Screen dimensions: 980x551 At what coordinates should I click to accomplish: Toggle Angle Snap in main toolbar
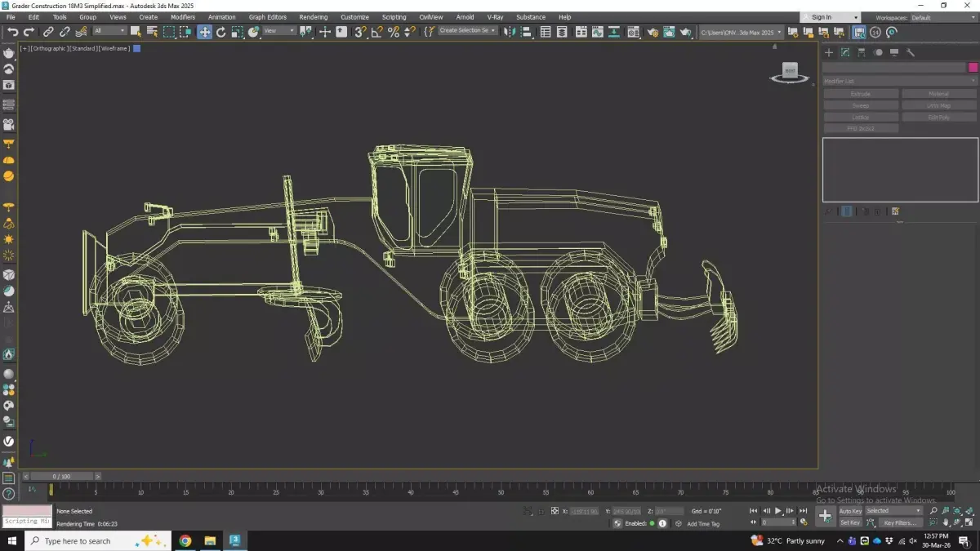[x=376, y=32]
